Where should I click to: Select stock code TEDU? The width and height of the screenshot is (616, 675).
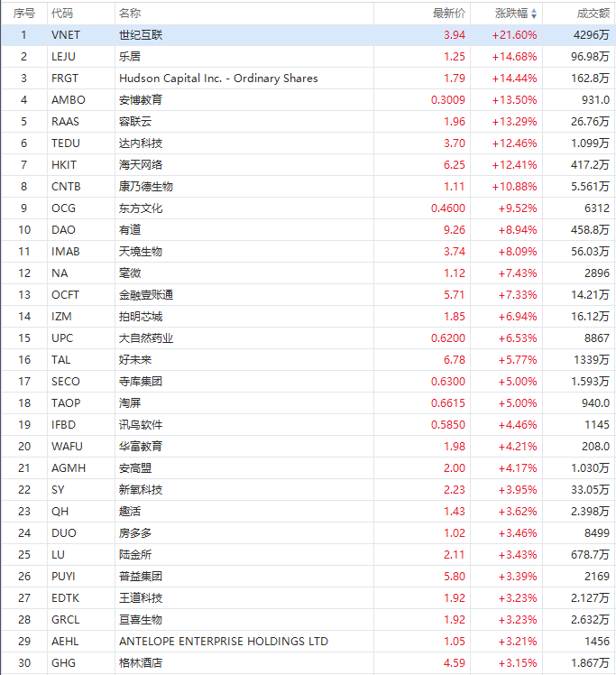(66, 143)
